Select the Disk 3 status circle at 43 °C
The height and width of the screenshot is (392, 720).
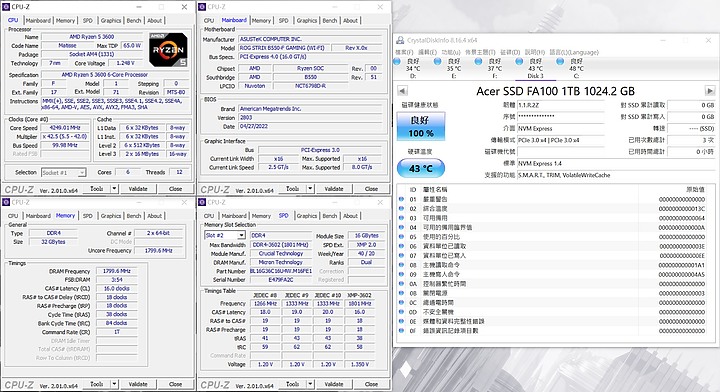click(519, 62)
